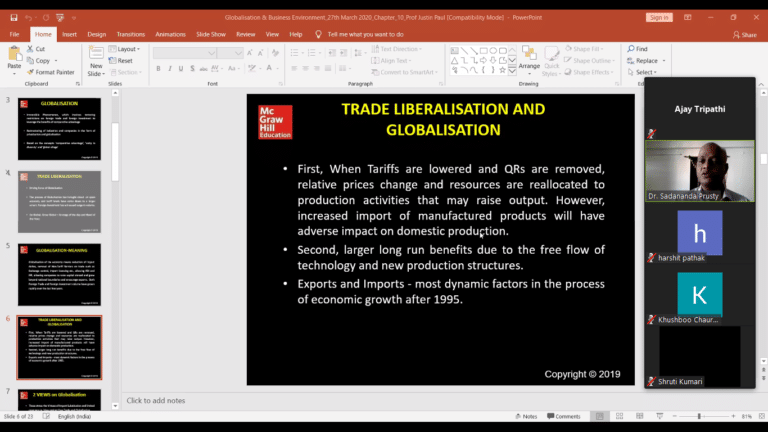Click the Find magnifier icon

(631, 49)
